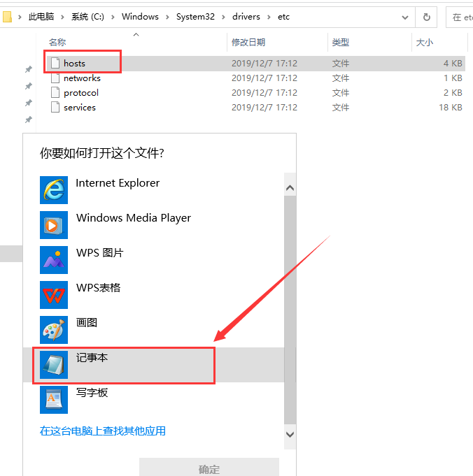473x476 pixels.
Task: Click 文件 type of networks row
Action: [341, 78]
